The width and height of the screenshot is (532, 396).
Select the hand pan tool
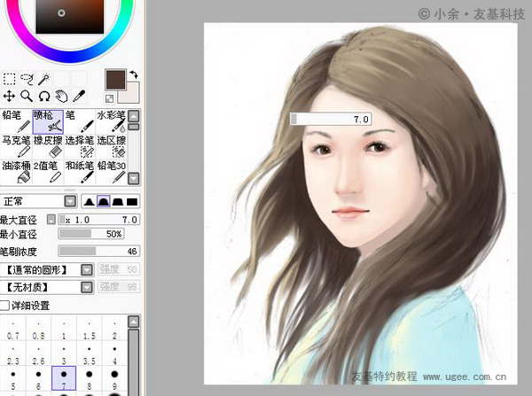[x=61, y=97]
